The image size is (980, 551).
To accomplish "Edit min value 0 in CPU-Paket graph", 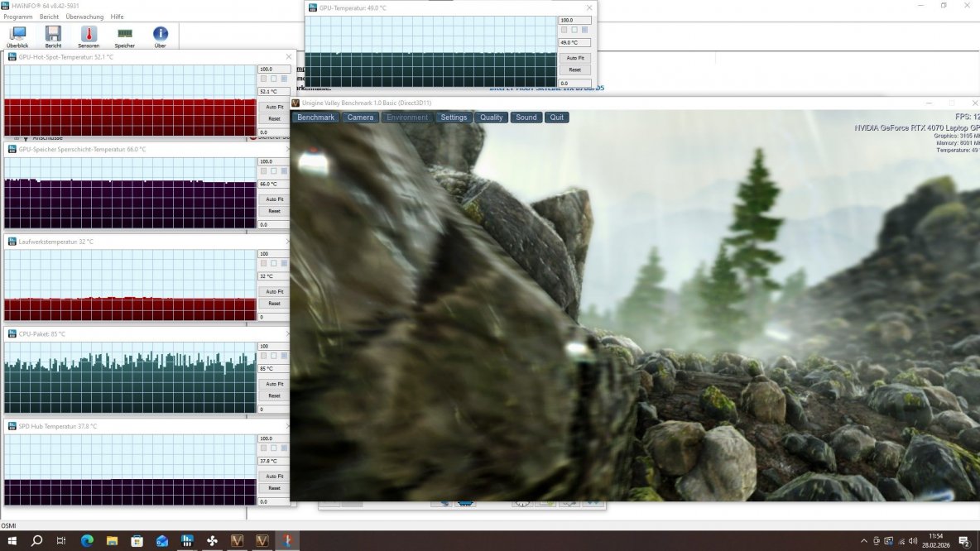I will [x=274, y=410].
